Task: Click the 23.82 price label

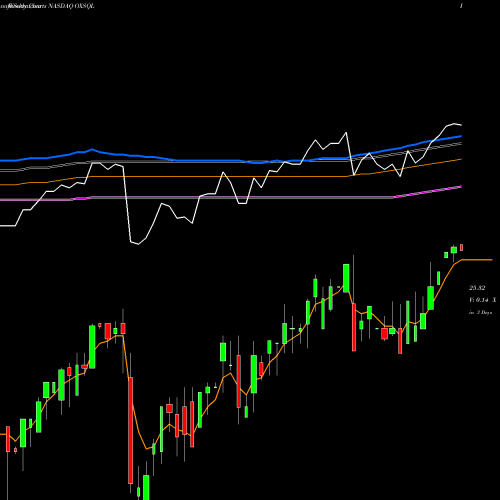Action: pos(477,288)
